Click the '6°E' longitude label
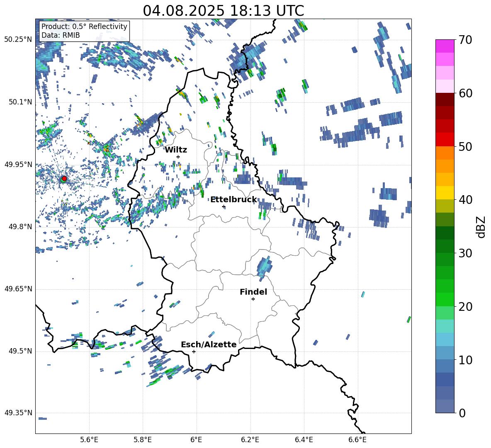Screen dimensions: 491x448 pyautogui.click(x=196, y=440)
